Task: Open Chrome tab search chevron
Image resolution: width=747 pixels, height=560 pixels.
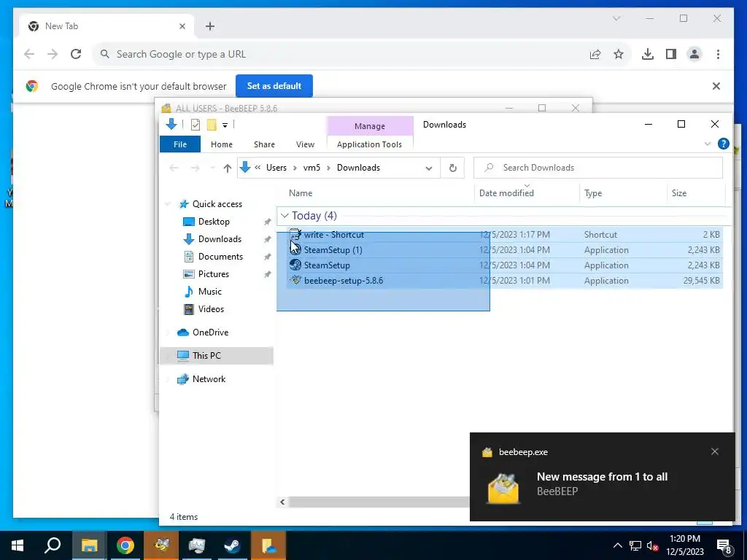Action: (616, 18)
